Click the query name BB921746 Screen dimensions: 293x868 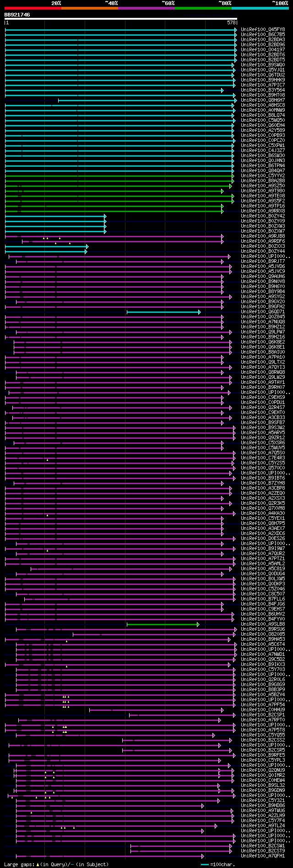click(x=17, y=15)
